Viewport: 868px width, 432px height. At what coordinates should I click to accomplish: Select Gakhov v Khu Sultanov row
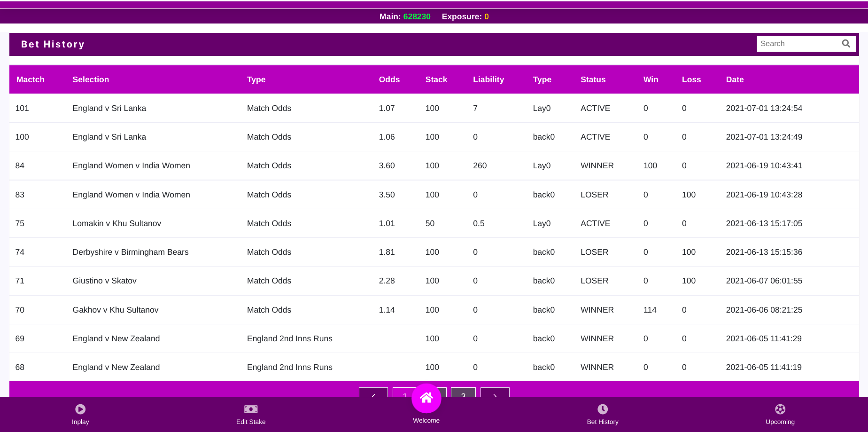[434, 310]
